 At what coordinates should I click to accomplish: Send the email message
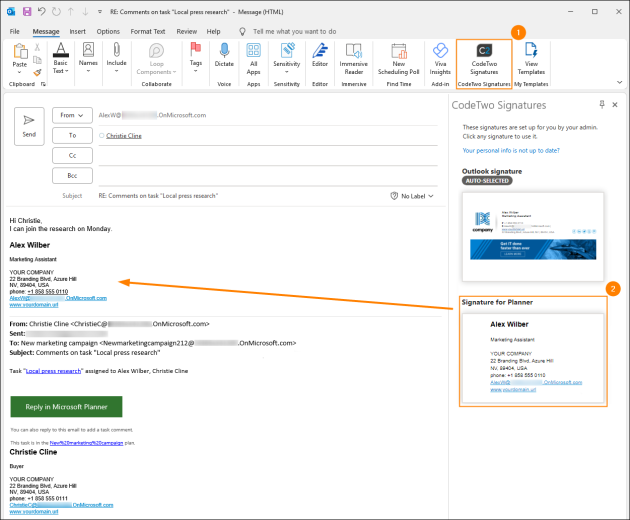(29, 126)
